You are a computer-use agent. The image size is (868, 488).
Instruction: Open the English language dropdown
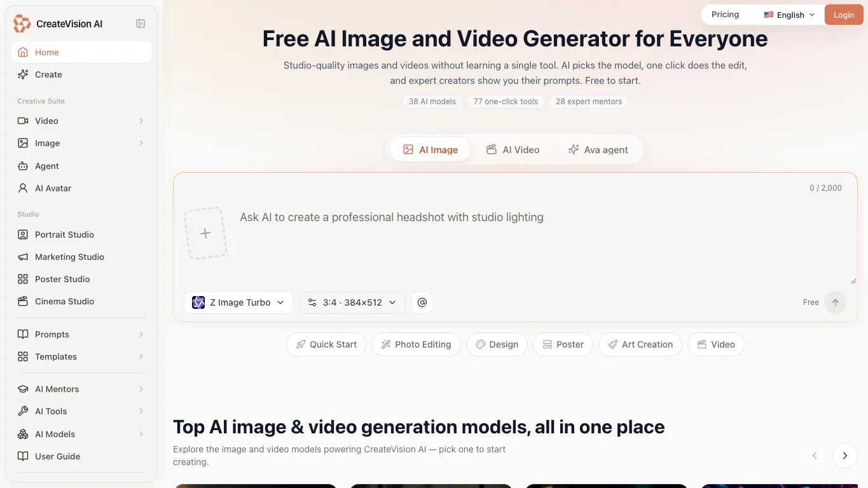(x=789, y=15)
